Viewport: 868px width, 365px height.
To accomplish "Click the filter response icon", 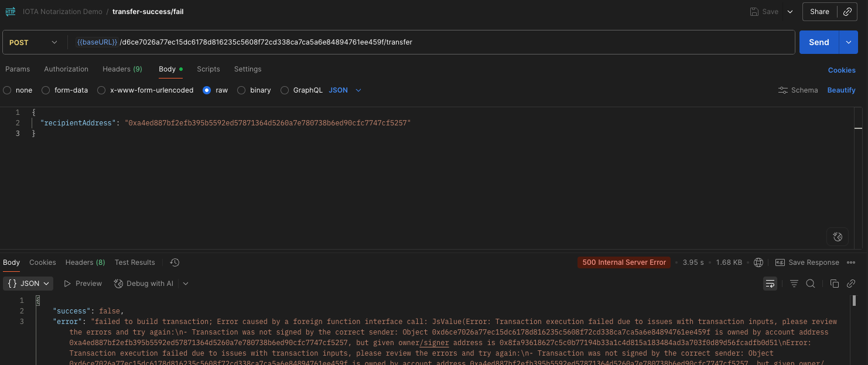I will pyautogui.click(x=794, y=284).
